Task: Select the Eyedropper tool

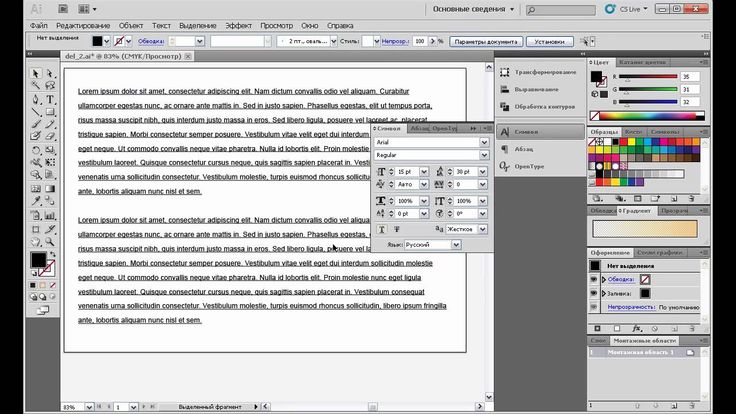Action: tap(36, 201)
